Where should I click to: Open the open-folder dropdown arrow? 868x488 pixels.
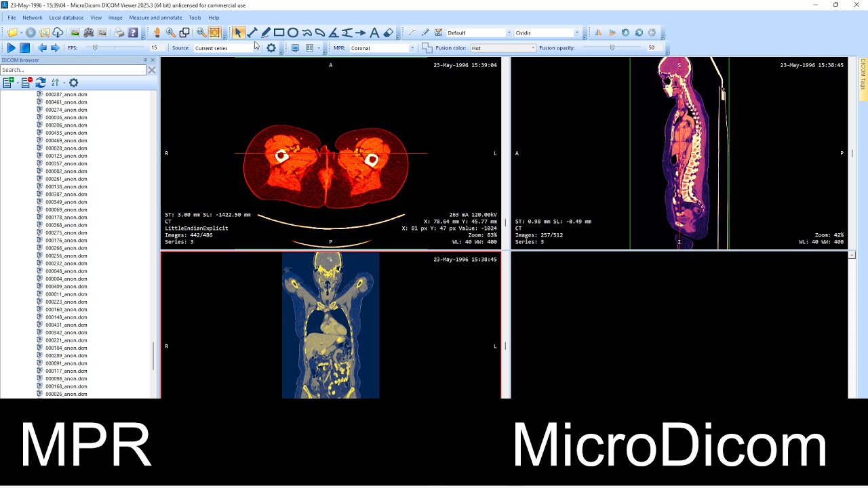21,33
